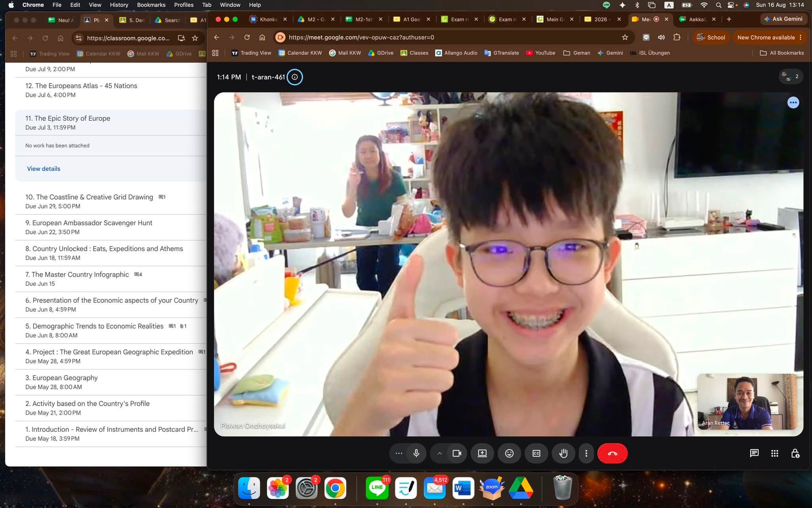Screen dimensions: 812x508
Task: Open LINE from the Dock
Action: [377, 488]
